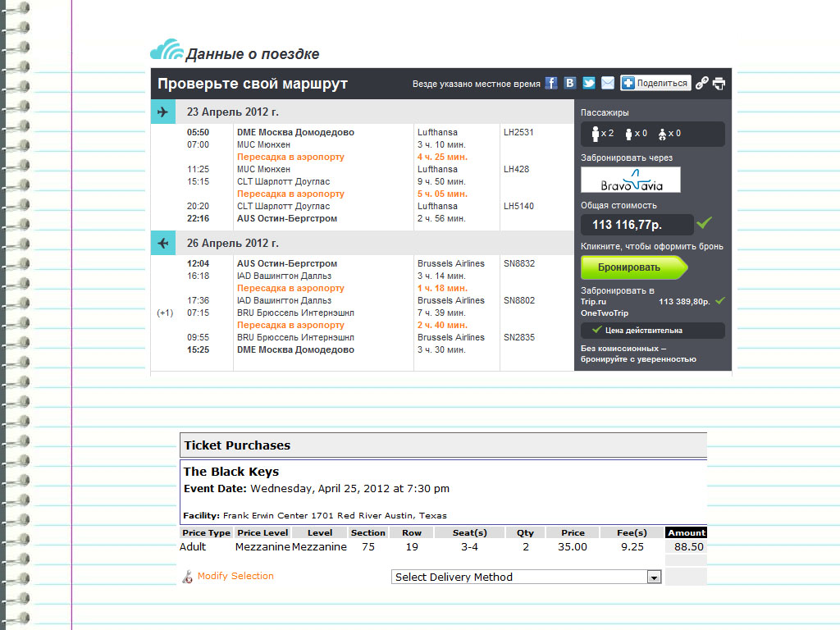Click the infant passengers icon x 0

pyautogui.click(x=669, y=134)
